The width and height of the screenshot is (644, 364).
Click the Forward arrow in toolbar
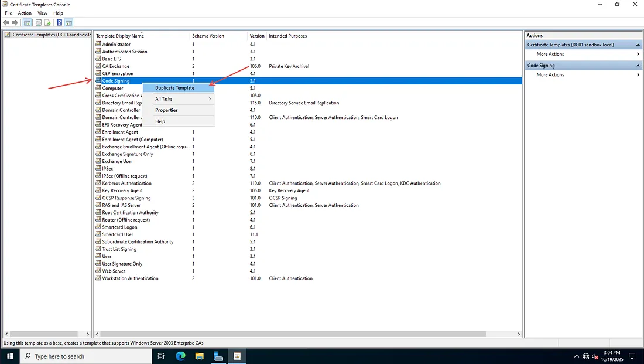tap(15, 23)
